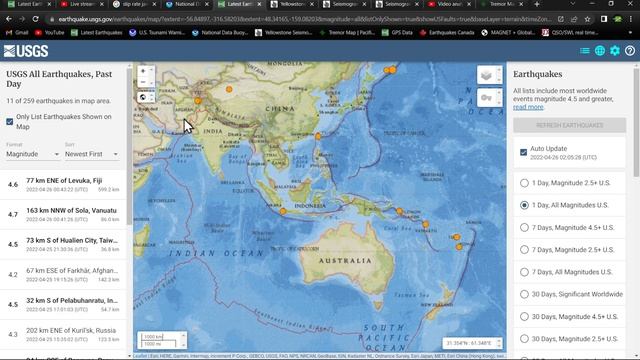Open the 4.7 Sola, Vanuatu earthquake entry
640x360 pixels.
(63, 214)
